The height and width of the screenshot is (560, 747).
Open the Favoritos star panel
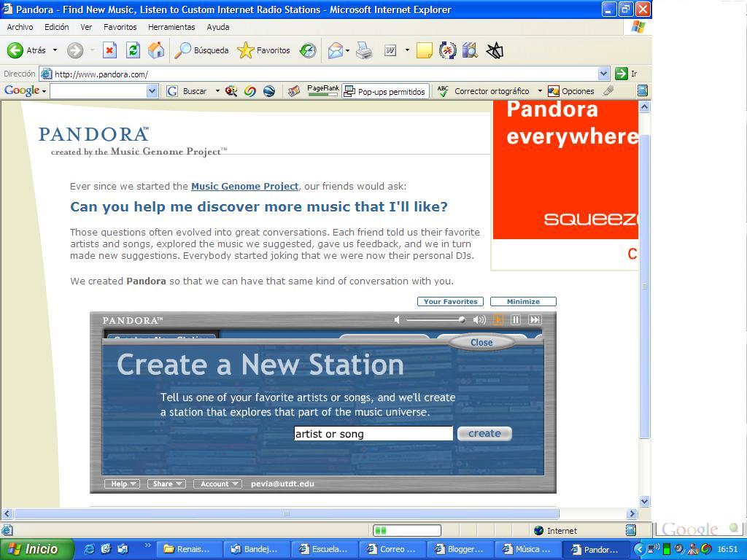[263, 50]
